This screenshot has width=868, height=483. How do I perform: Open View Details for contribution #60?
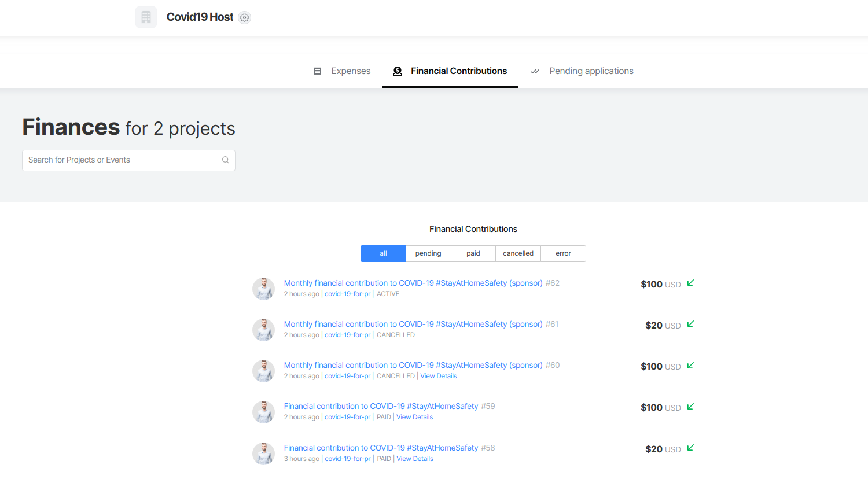coord(438,376)
